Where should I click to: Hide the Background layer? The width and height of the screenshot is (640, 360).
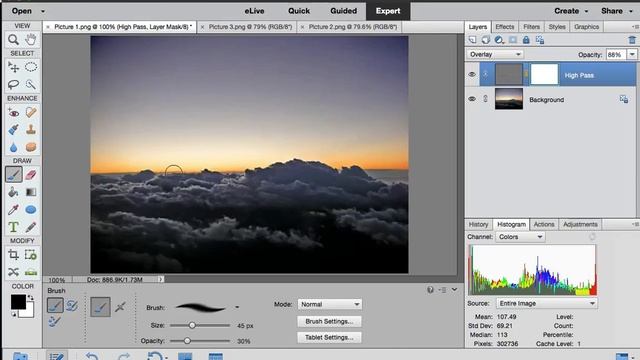472,99
